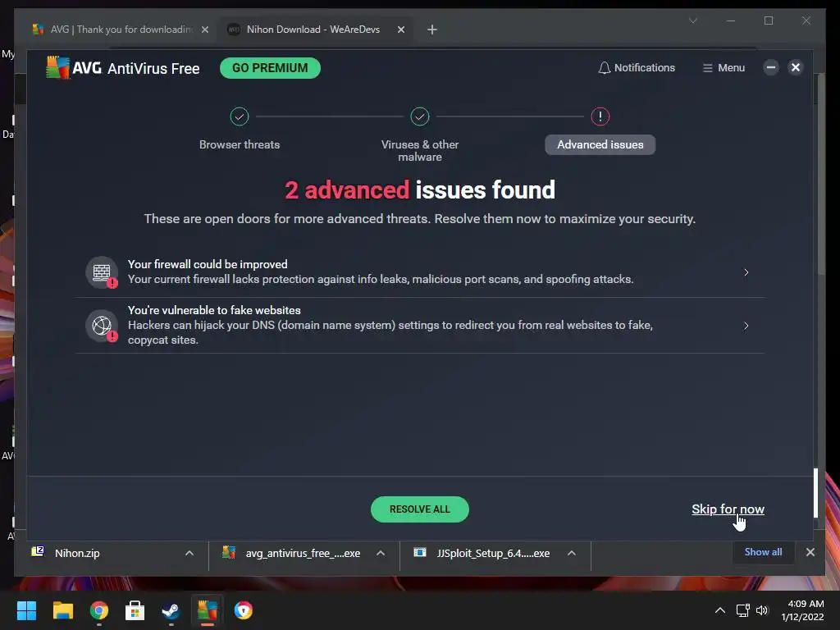Image resolution: width=840 pixels, height=630 pixels.
Task: Click the firewall issue icon
Action: click(102, 272)
